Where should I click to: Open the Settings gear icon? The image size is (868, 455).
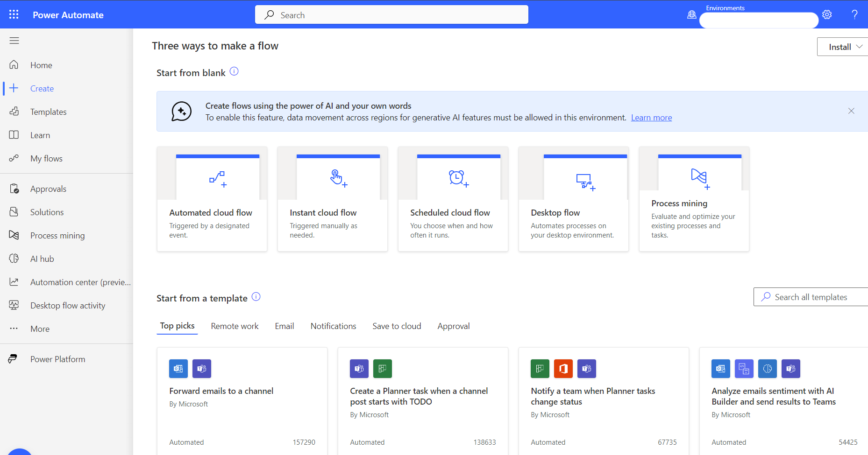pyautogui.click(x=827, y=14)
